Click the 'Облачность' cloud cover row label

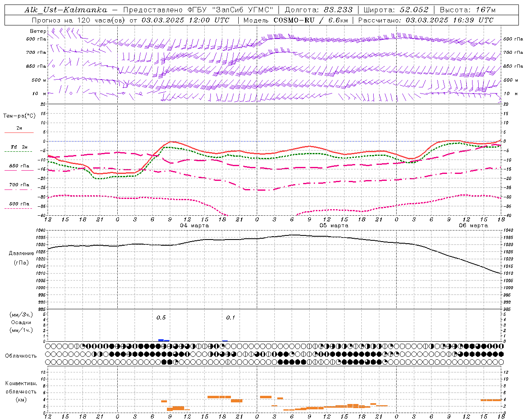click(x=21, y=356)
